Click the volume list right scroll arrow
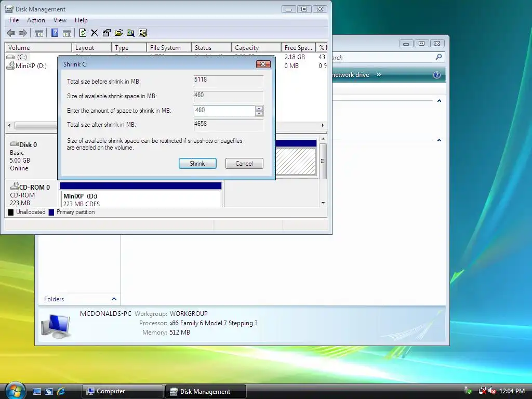Image resolution: width=532 pixels, height=399 pixels. 323,126
